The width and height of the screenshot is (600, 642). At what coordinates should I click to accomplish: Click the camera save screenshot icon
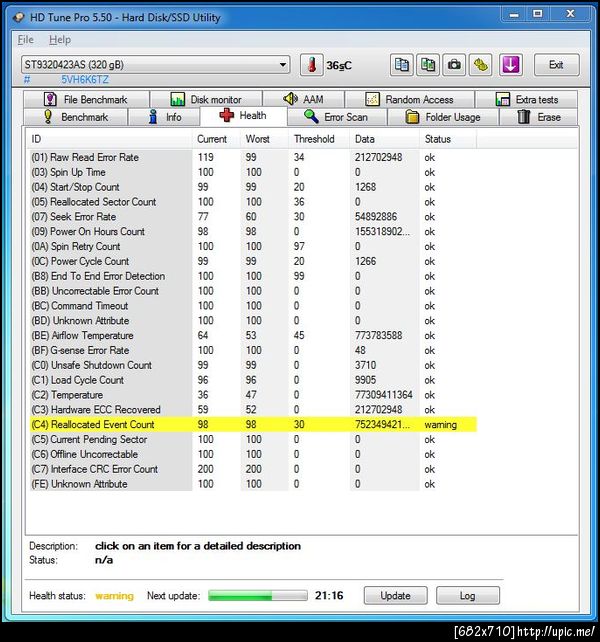click(454, 65)
